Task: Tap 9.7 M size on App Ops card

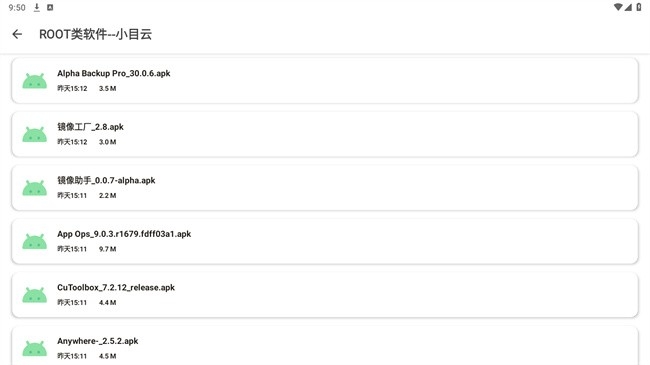Action: pos(107,249)
